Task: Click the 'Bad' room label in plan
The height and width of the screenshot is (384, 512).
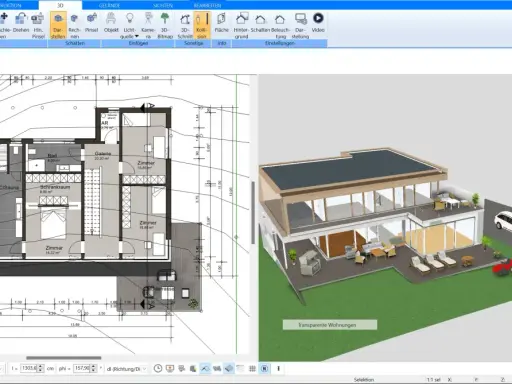Action: 52,155
